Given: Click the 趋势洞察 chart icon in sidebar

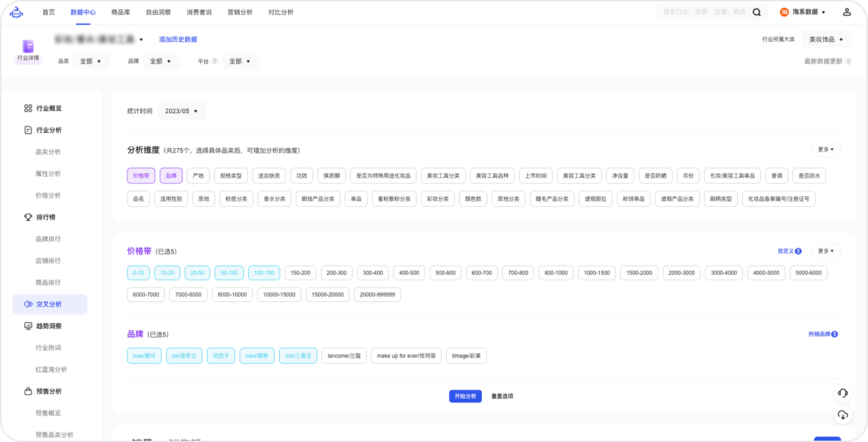Looking at the screenshot, I should pyautogui.click(x=28, y=326).
